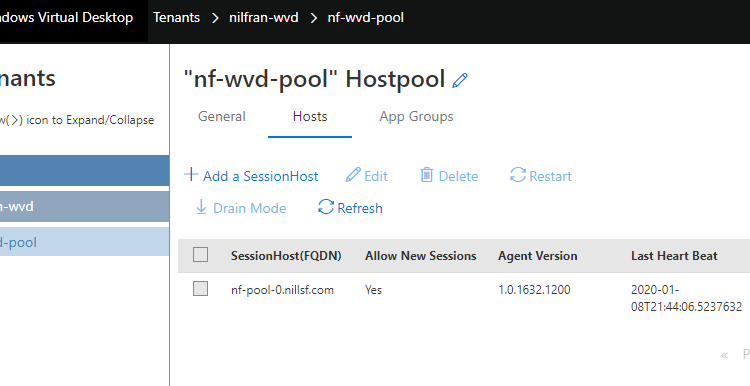Select the -pool host pool tree item

tap(84, 242)
